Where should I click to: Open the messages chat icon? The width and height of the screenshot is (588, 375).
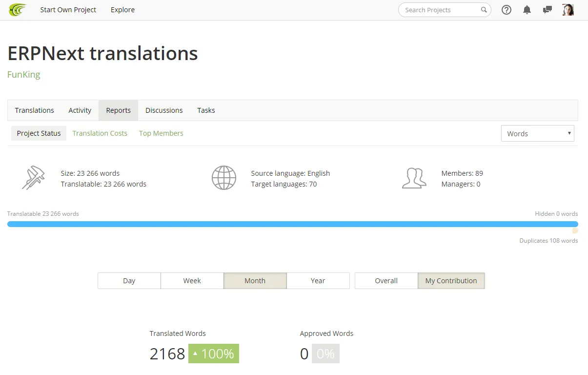pyautogui.click(x=547, y=10)
